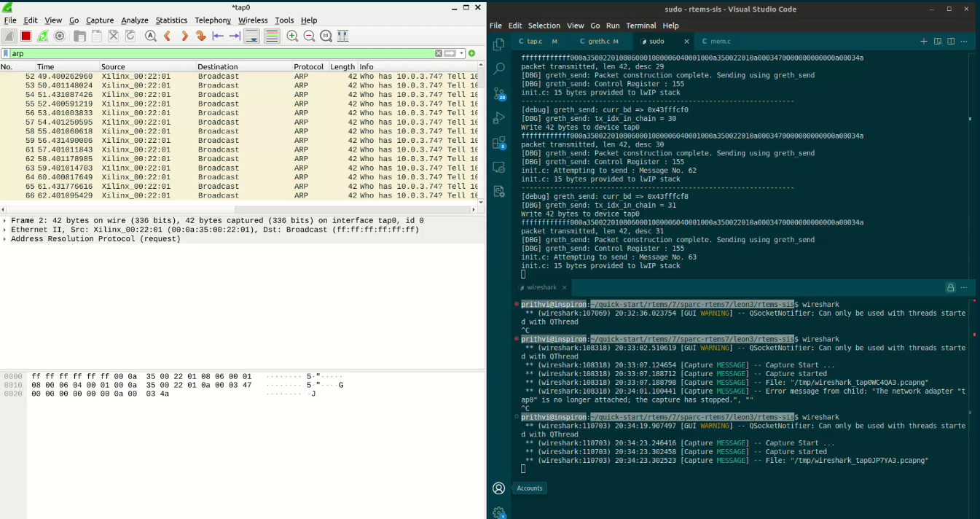Jump to the first packet icon
This screenshot has height=519, width=980.
(217, 36)
